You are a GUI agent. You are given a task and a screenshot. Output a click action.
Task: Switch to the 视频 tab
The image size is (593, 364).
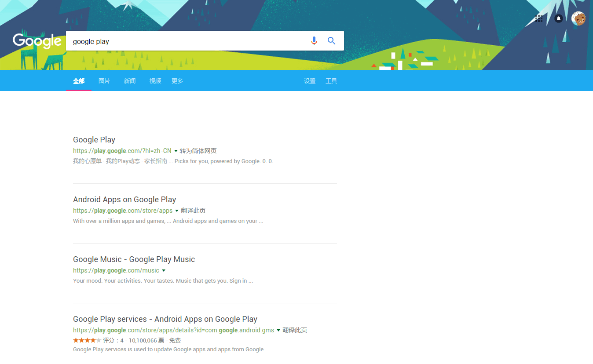[x=155, y=81]
